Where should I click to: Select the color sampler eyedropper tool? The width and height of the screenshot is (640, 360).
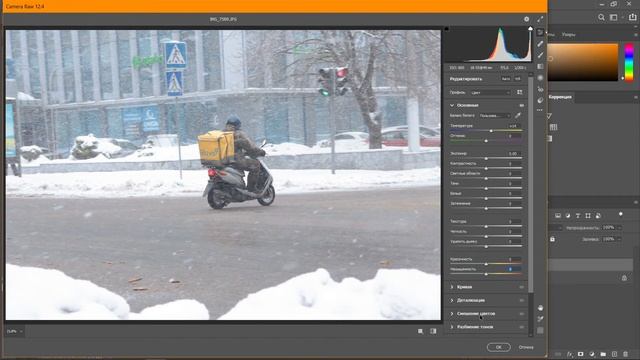540,319
